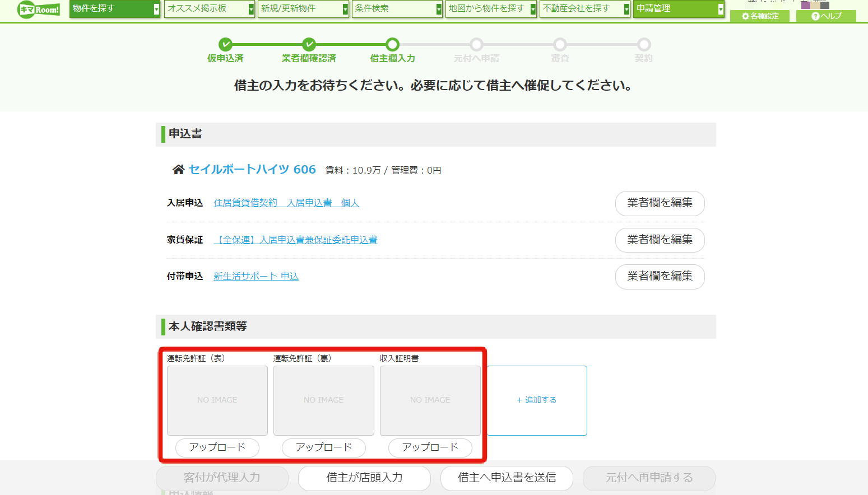Click 業者欄を編集 for 家賃保証 row

point(660,240)
